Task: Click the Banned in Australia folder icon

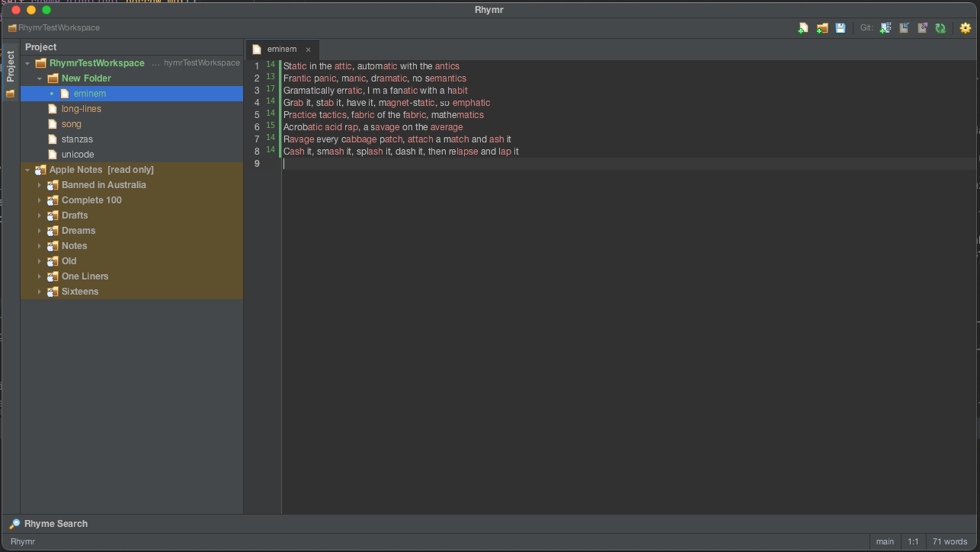Action: (53, 185)
